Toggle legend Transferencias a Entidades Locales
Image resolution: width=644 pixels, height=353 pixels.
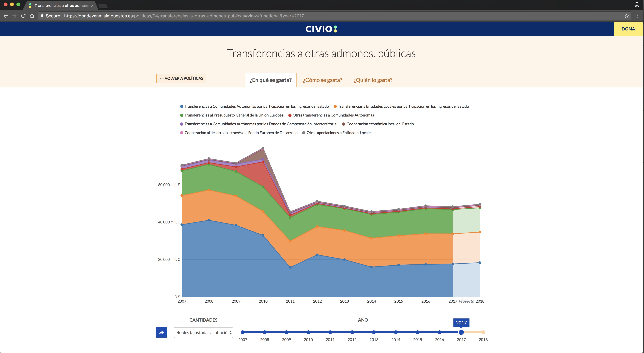(401, 106)
